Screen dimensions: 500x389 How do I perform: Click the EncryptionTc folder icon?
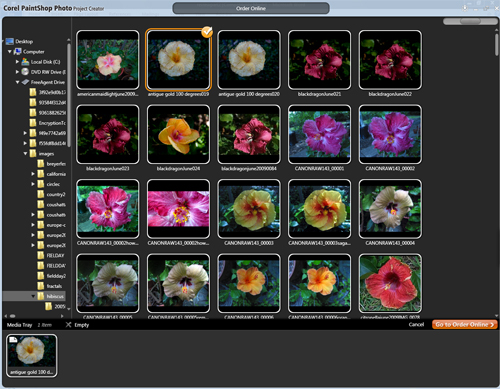point(33,123)
